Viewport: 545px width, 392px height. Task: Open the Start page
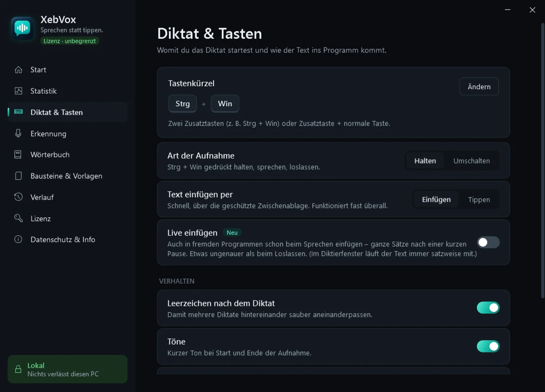[68, 70]
